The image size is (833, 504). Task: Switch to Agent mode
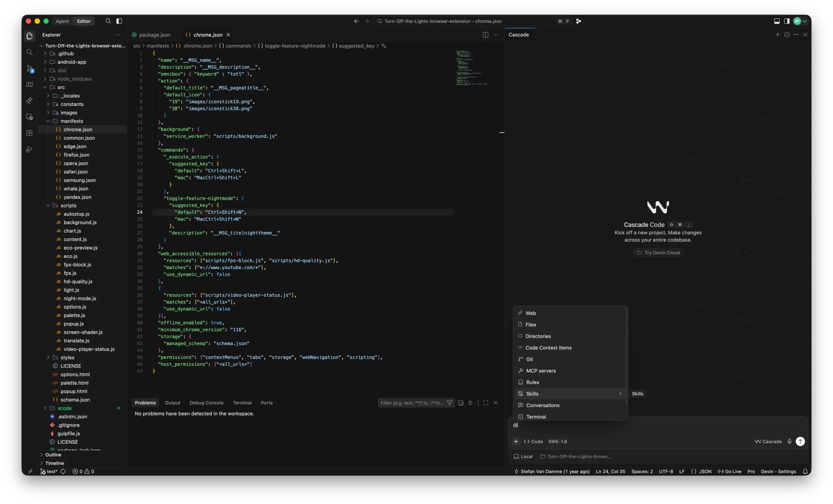(x=62, y=21)
